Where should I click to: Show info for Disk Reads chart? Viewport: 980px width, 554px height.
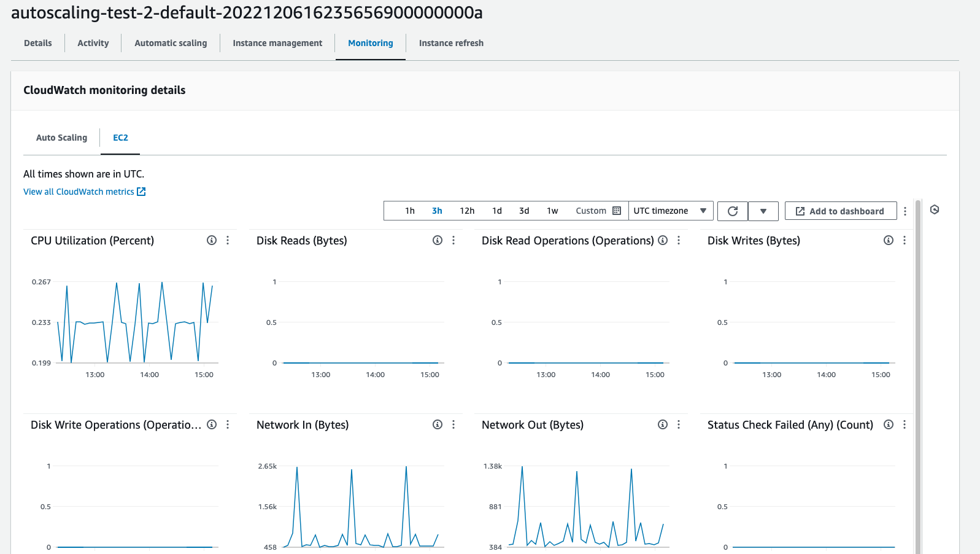(438, 240)
